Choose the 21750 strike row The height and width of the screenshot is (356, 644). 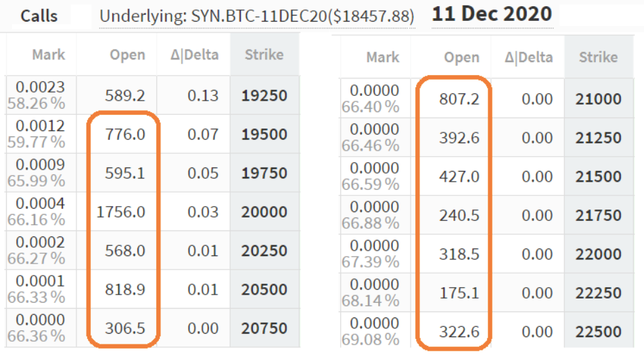tap(598, 215)
